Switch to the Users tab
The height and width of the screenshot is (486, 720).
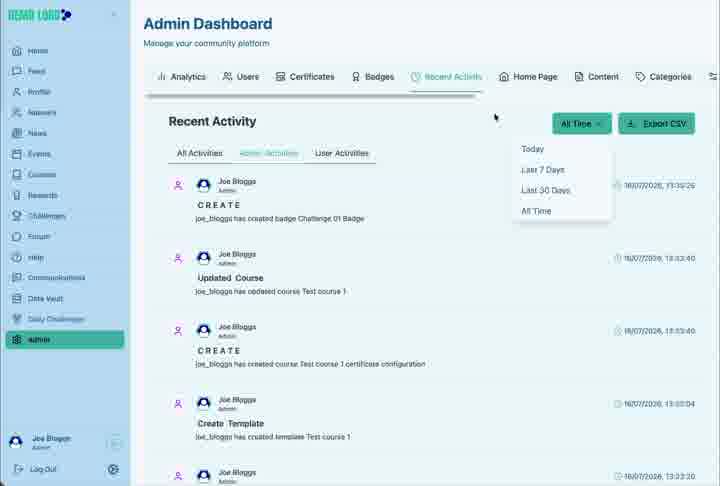[241, 77]
